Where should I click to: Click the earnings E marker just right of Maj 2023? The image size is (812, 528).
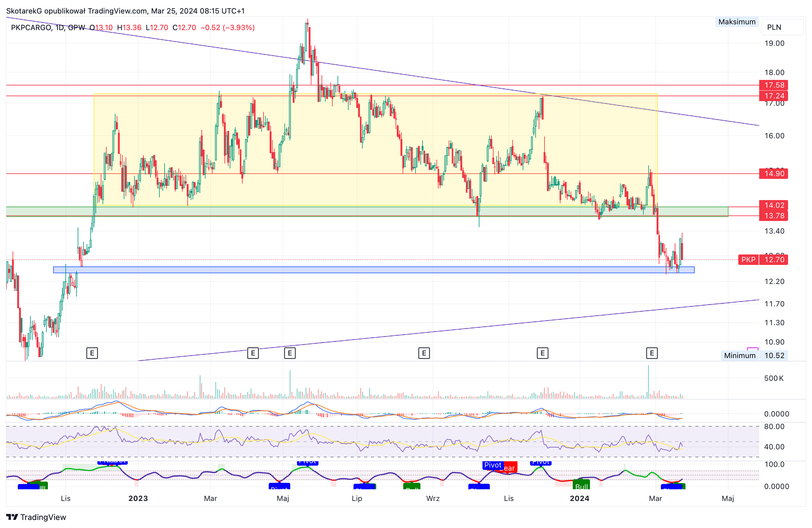click(290, 353)
